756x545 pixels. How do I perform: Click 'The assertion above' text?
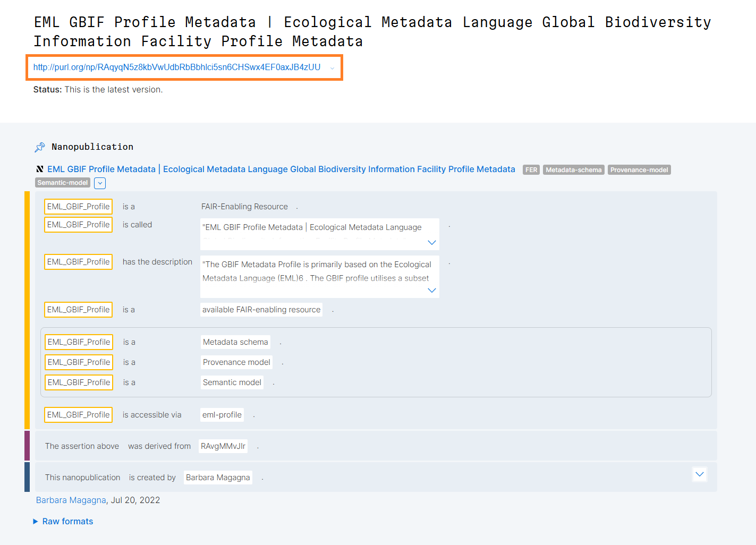tap(82, 446)
